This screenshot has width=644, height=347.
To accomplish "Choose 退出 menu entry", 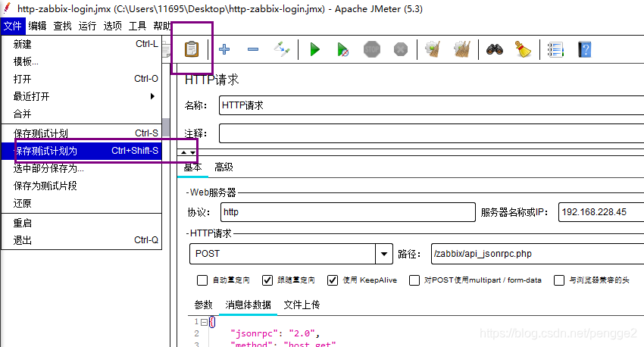I will tap(81, 240).
